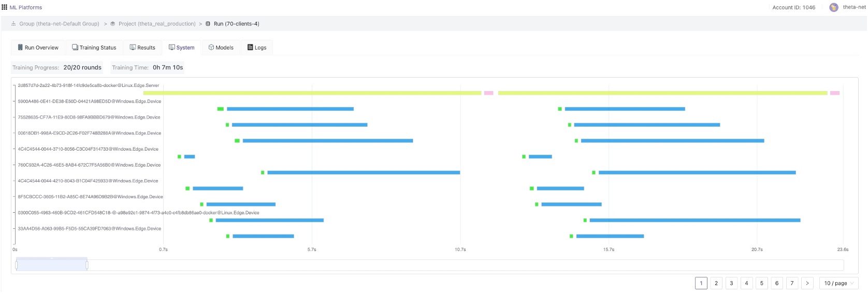Switch to the Training Status tab
Screen dimensions: 868x294
click(94, 48)
